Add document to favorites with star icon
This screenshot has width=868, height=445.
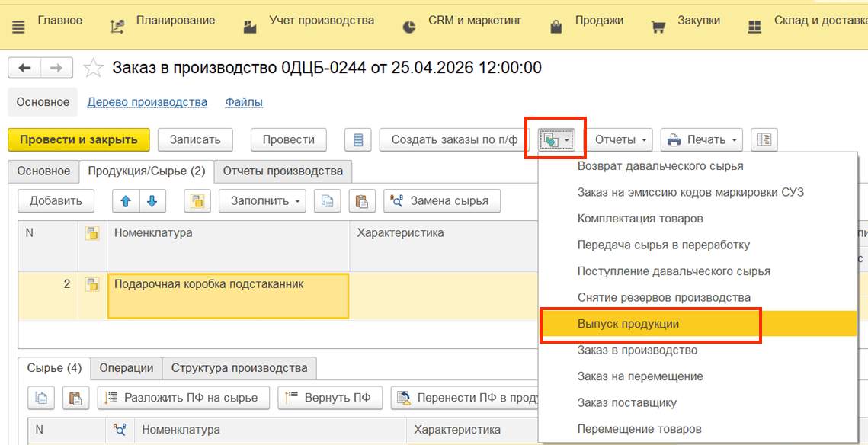93,68
